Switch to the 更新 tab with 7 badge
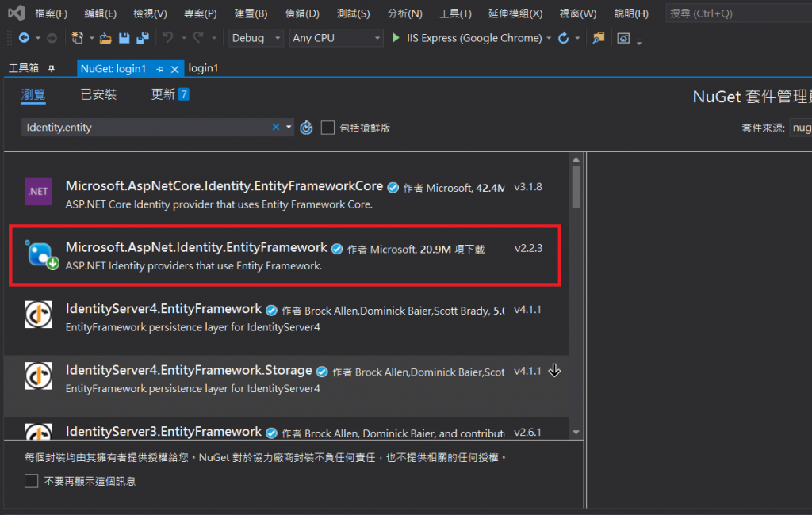Viewport: 812px width, 515px height. [170, 94]
